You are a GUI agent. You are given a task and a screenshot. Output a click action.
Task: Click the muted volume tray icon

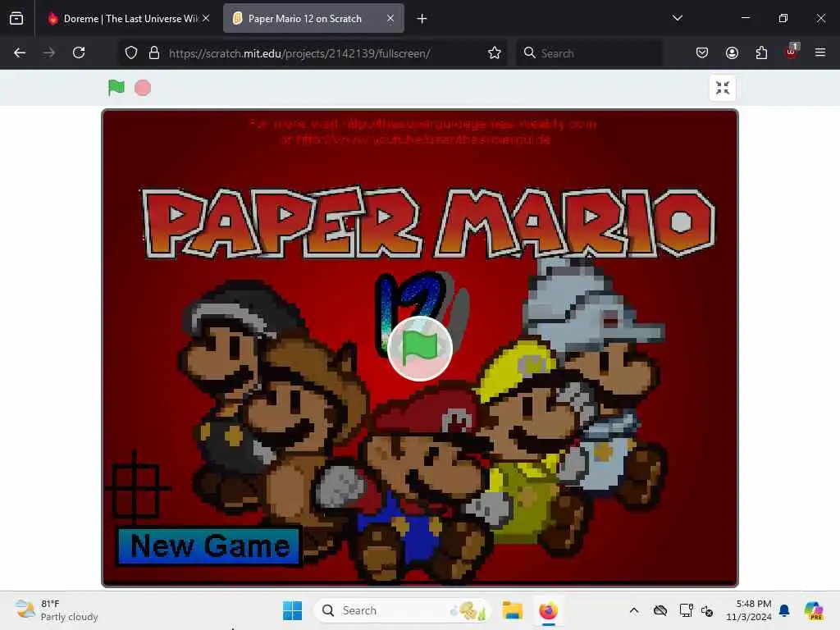tap(707, 610)
